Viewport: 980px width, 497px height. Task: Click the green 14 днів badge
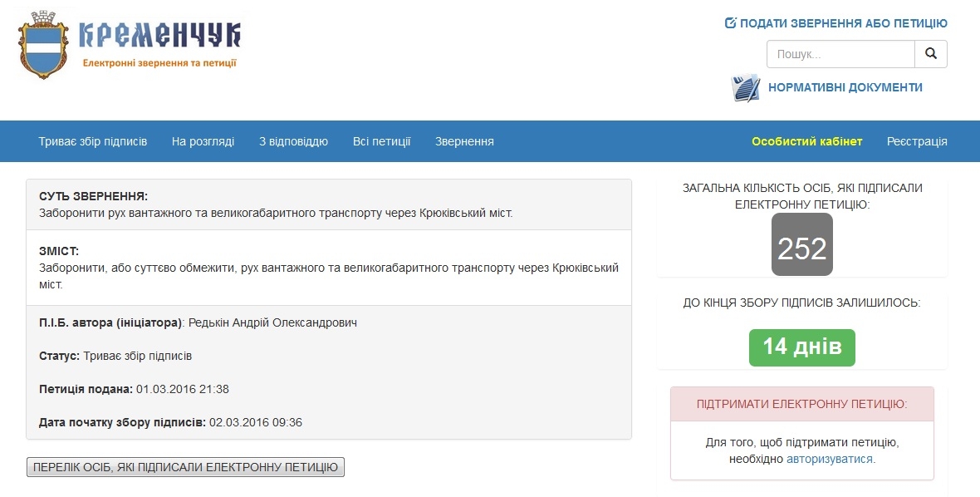click(x=801, y=347)
